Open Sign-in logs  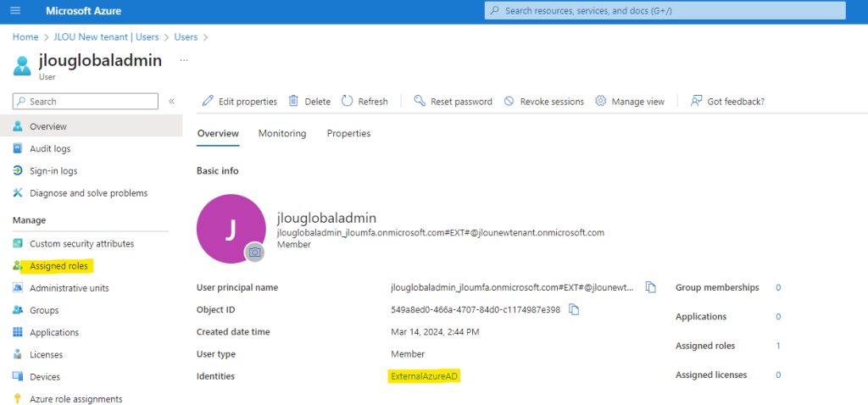53,171
